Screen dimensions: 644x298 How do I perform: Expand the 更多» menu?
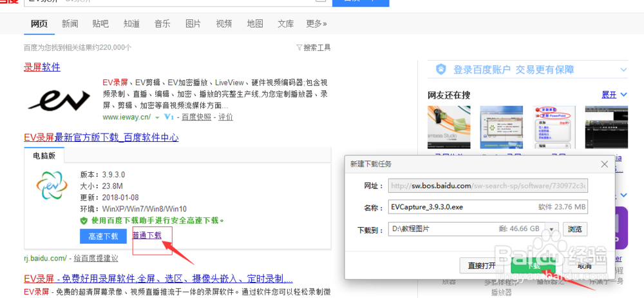317,23
